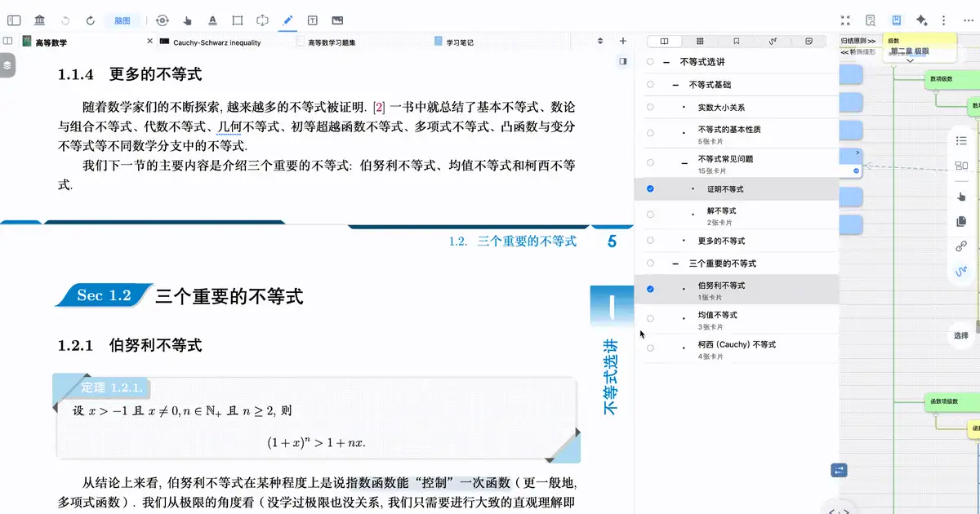
Task: Toggle the document side panel icon
Action: (622, 60)
